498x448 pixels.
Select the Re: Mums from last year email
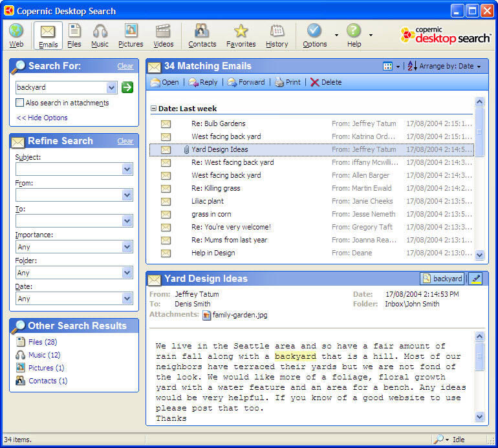(x=312, y=240)
